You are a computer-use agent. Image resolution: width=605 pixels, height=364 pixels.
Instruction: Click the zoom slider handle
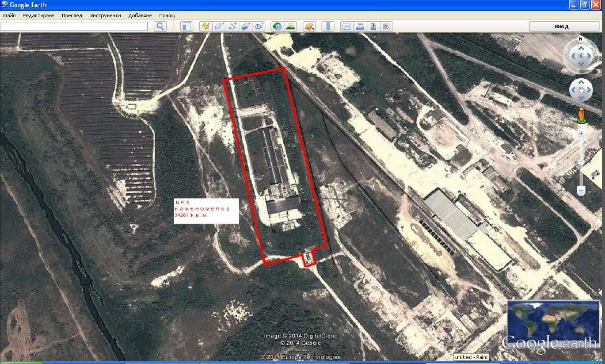click(x=581, y=162)
